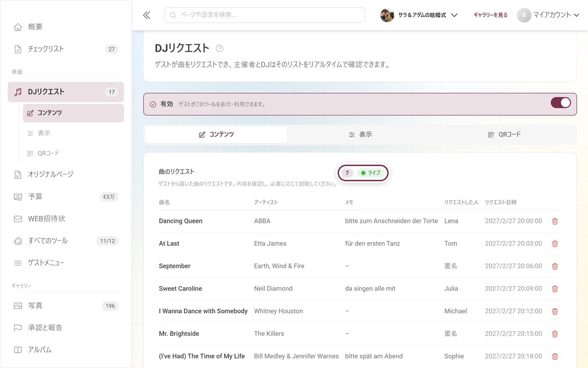Click the wedding couple avatar thumbnail
Screen dimensions: 588x368
pos(387,15)
